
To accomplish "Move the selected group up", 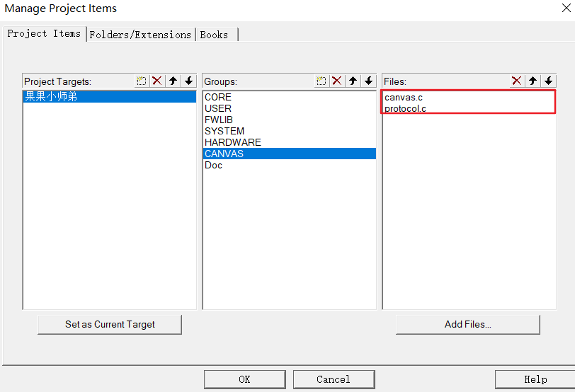I will (353, 81).
